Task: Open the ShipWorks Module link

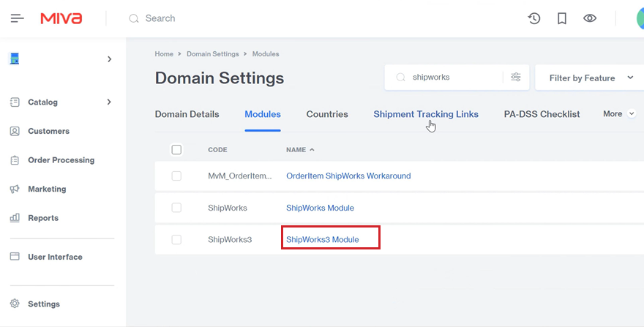Action: click(x=320, y=208)
